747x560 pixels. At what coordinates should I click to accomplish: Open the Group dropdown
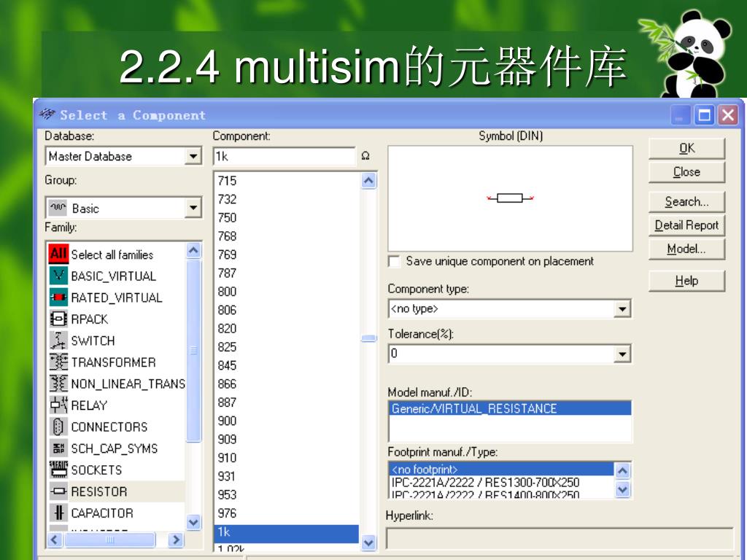[x=193, y=208]
